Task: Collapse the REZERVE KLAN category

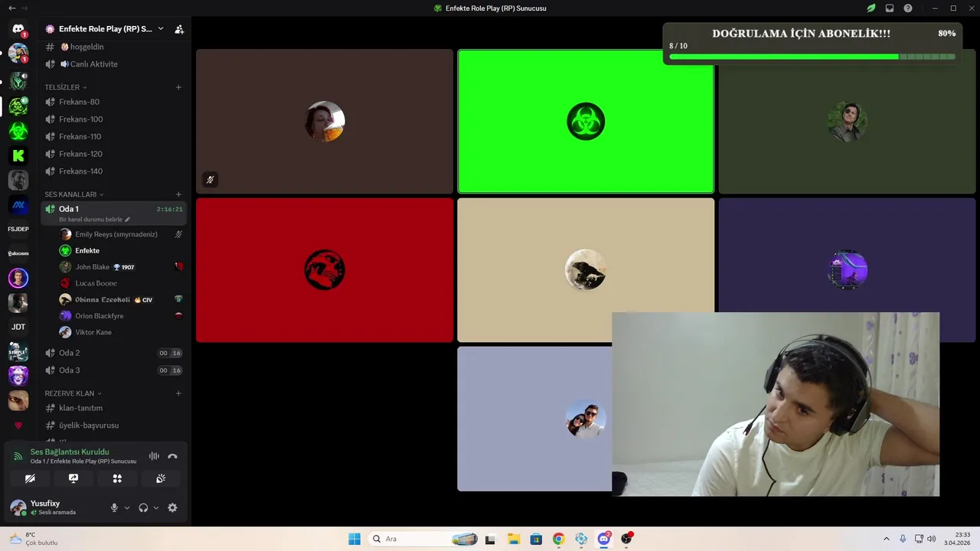Action: tap(73, 393)
